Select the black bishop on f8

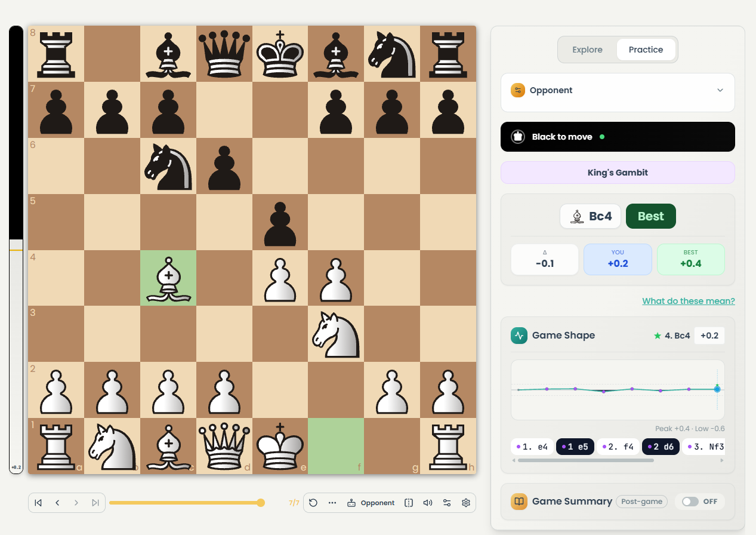coord(337,53)
